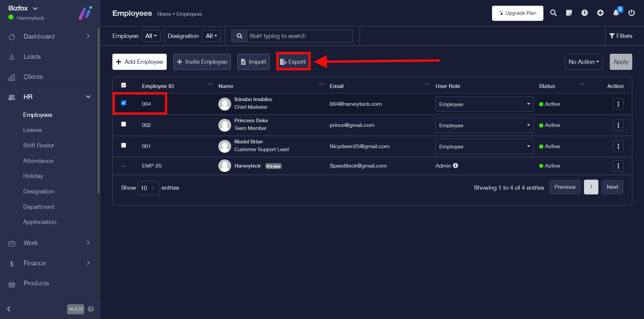Click the power logout icon
The height and width of the screenshot is (319, 644).
click(x=631, y=13)
